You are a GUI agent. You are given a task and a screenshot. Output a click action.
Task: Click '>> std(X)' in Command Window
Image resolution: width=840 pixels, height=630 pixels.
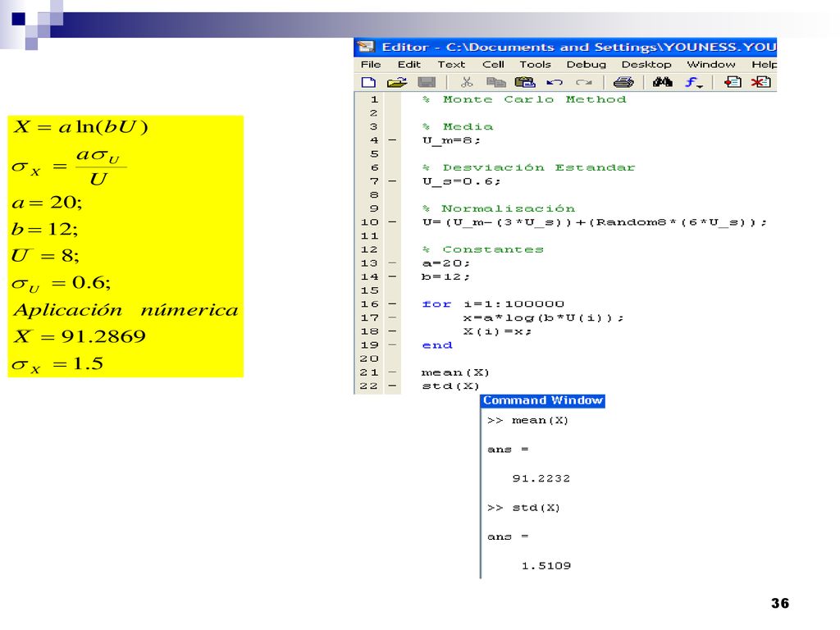click(523, 508)
